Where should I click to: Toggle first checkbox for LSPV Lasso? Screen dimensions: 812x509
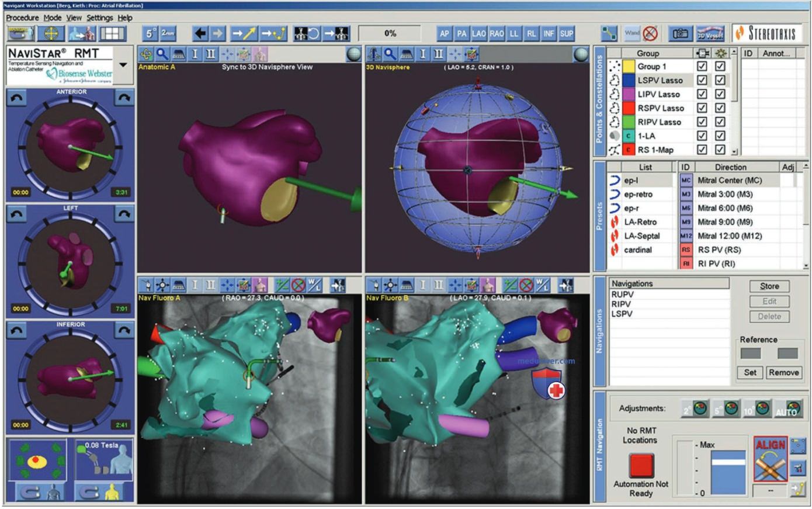tap(702, 81)
